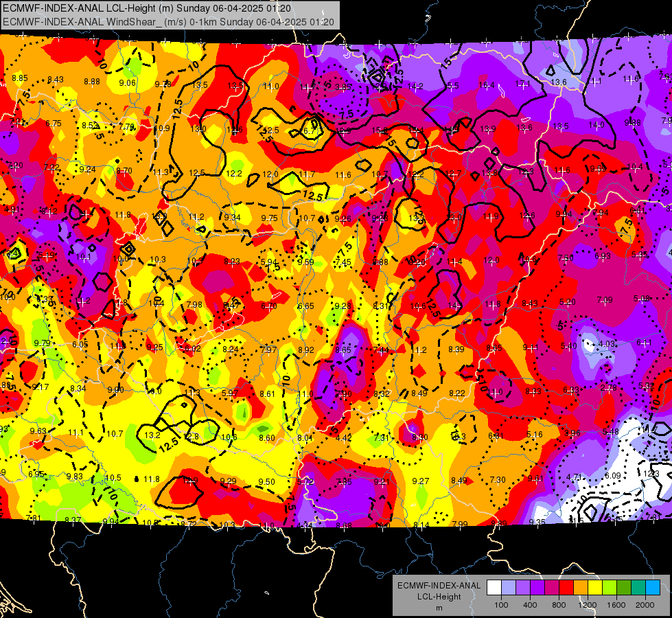Click the '5.97' wind shear value

(x=230, y=393)
